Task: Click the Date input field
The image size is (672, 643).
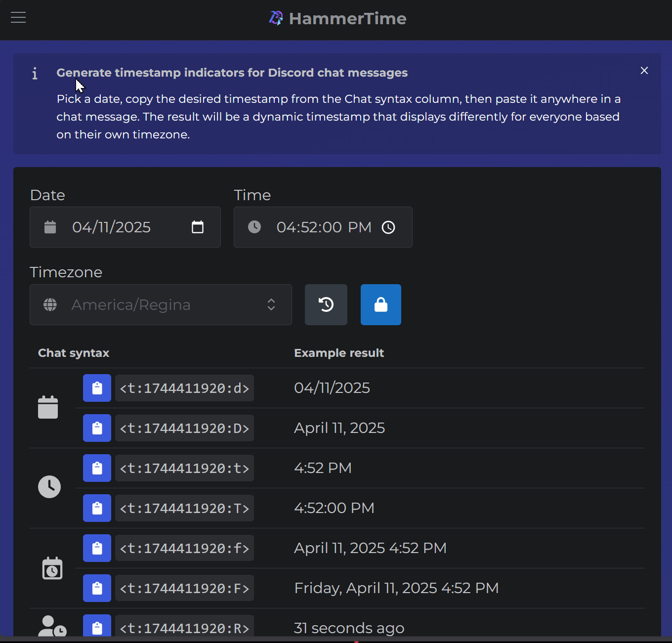Action: click(119, 227)
